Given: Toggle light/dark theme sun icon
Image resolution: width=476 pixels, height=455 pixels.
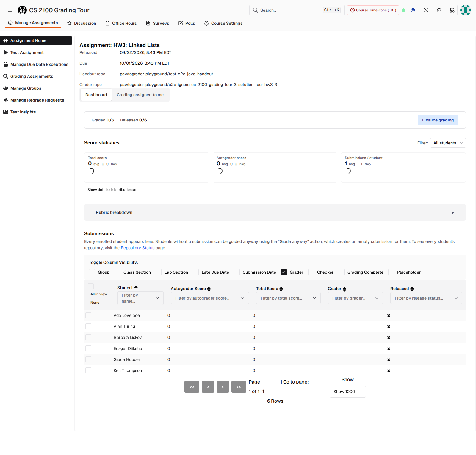Looking at the screenshot, I should click(x=426, y=10).
